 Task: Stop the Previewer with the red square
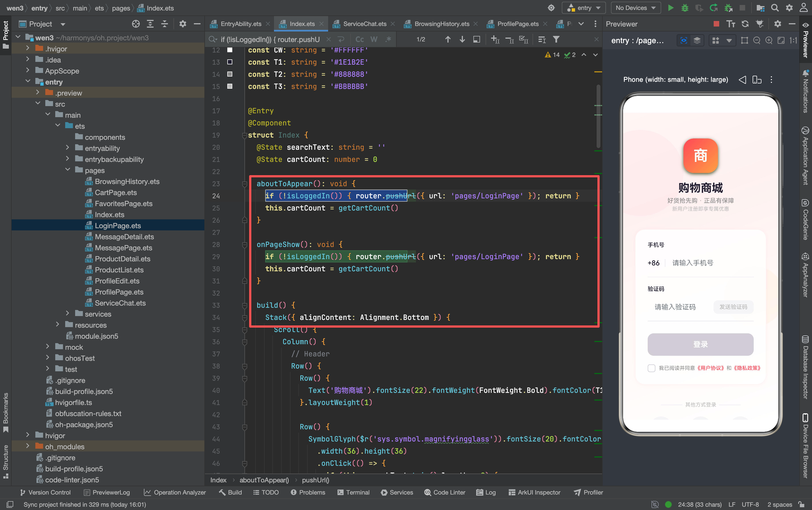pos(716,23)
